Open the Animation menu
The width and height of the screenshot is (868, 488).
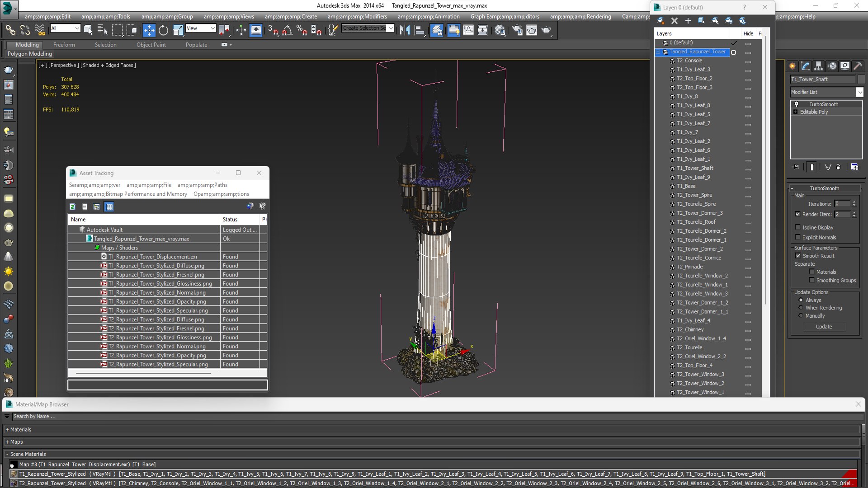429,16
